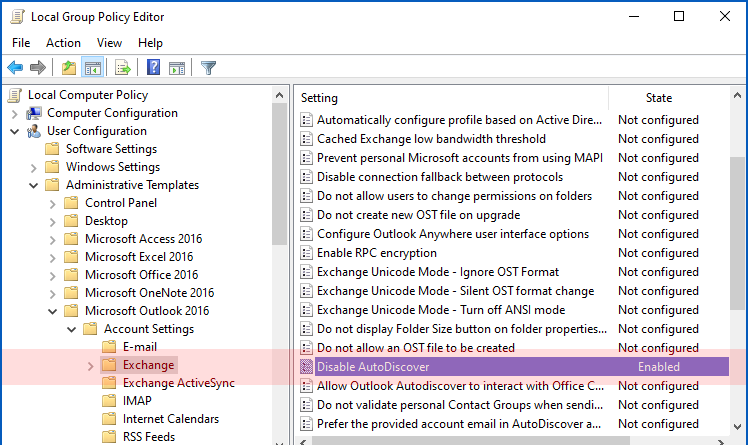Click the Export List toolbar icon
Viewport: 748px width, 445px height.
tap(123, 68)
